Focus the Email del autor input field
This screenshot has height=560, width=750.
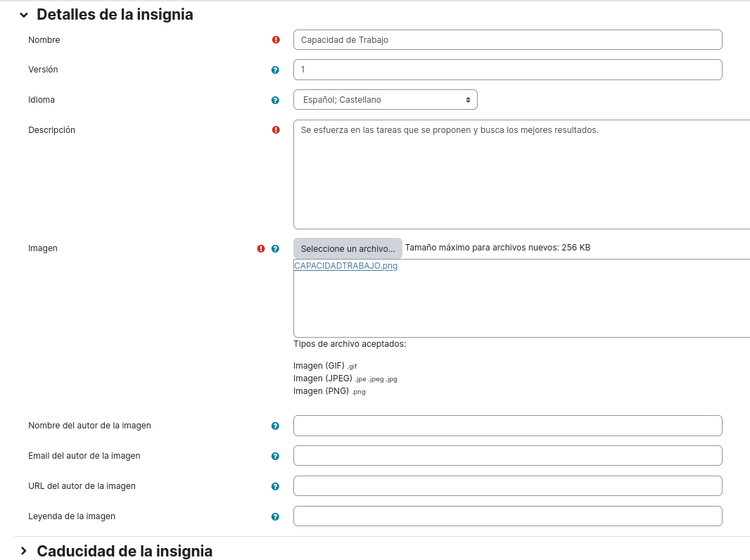click(507, 455)
